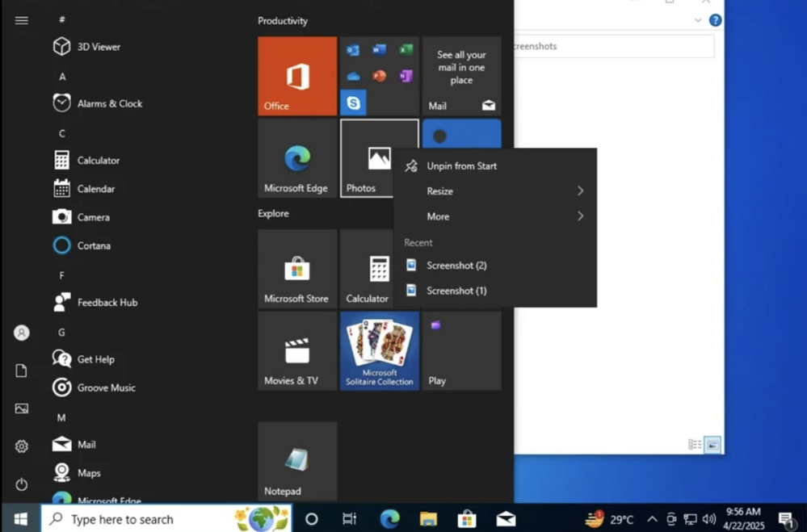The width and height of the screenshot is (807, 532).
Task: Open the 3D Viewer app
Action: pyautogui.click(x=98, y=47)
